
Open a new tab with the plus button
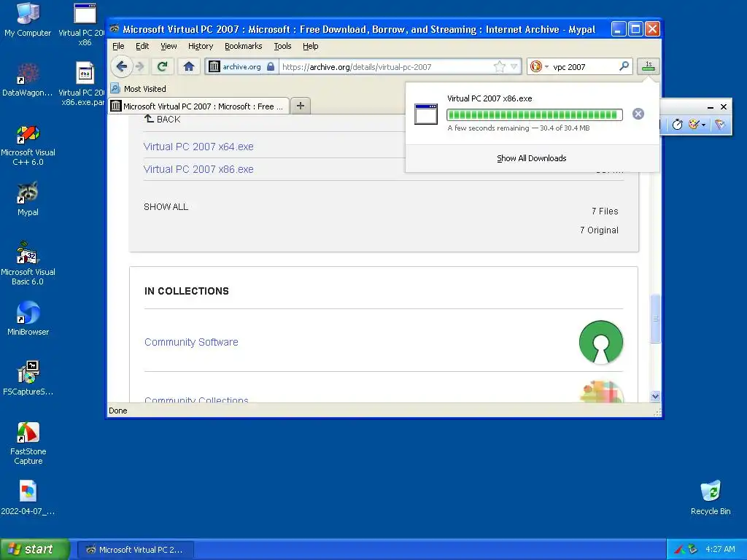pyautogui.click(x=300, y=106)
